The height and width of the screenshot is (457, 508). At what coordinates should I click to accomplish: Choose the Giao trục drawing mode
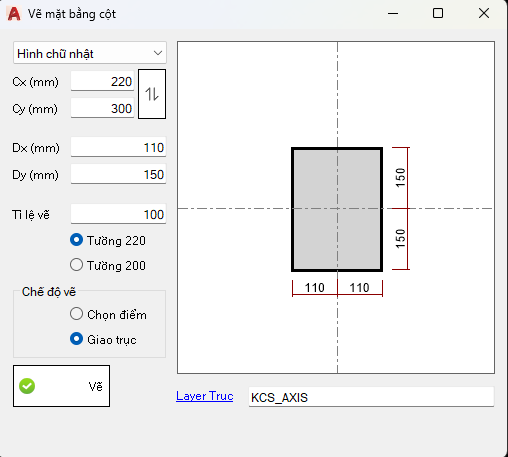point(76,339)
